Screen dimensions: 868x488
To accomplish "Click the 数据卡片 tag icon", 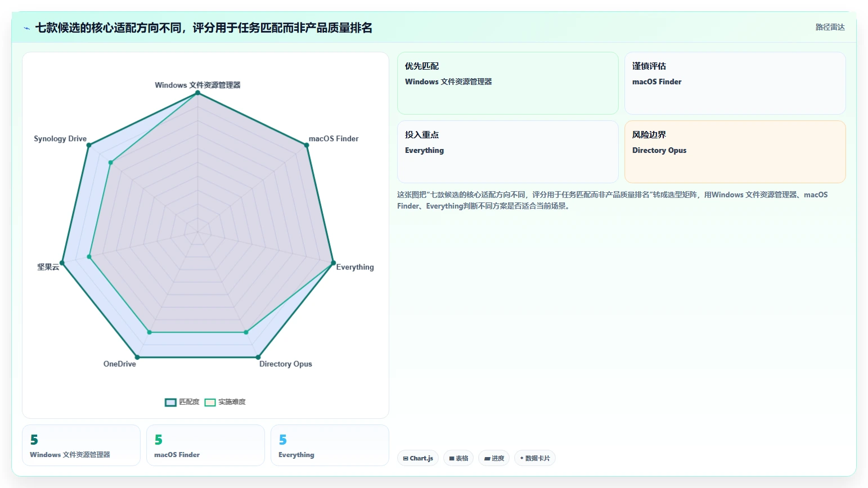I will point(522,458).
